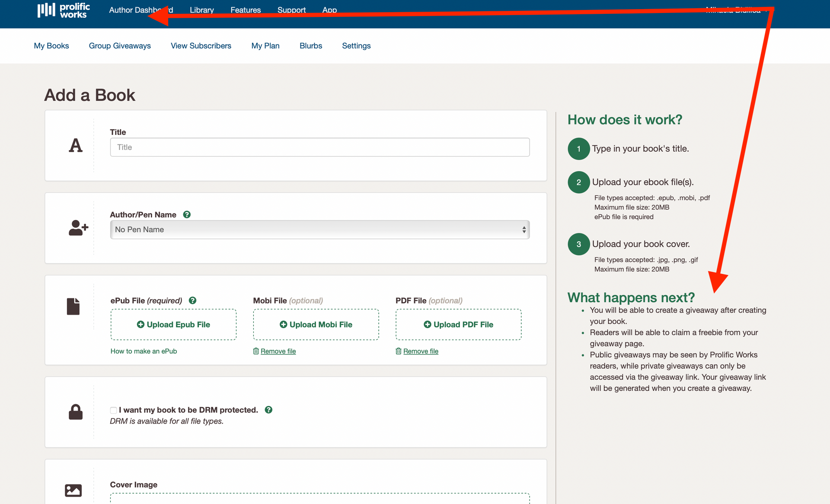Click the Prolific Works logo
830x504 pixels.
[64, 10]
